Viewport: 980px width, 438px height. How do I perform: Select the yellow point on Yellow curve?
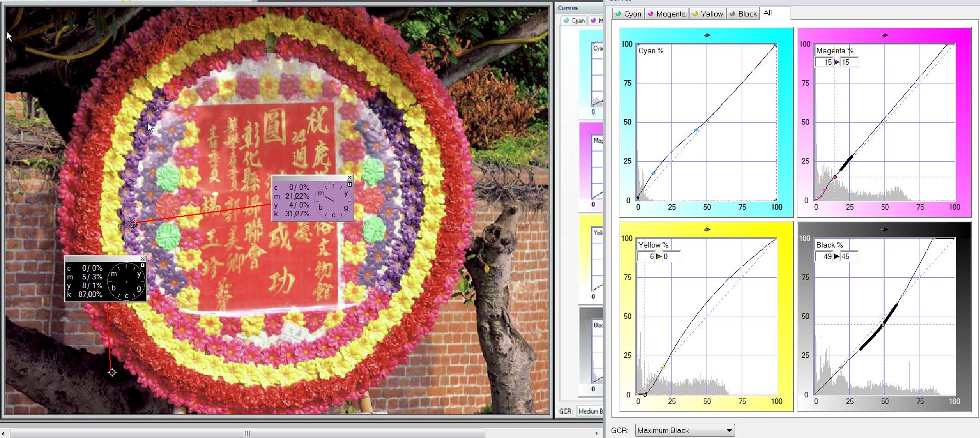663,367
